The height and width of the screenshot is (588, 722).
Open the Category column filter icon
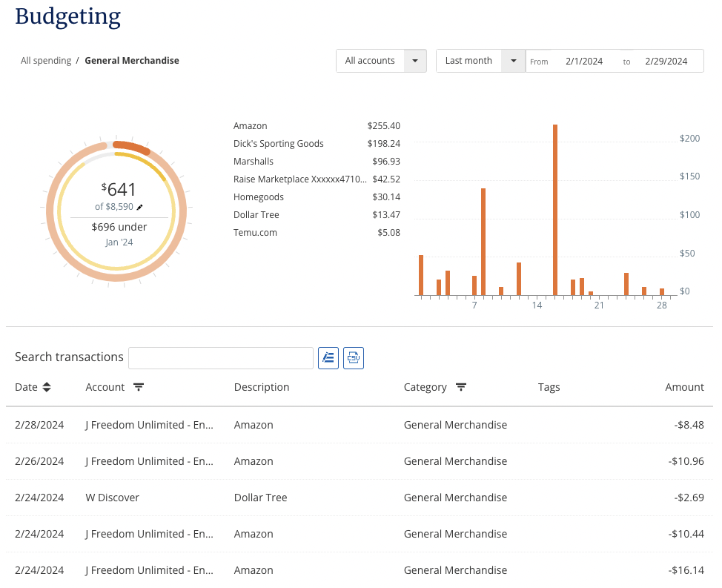461,387
